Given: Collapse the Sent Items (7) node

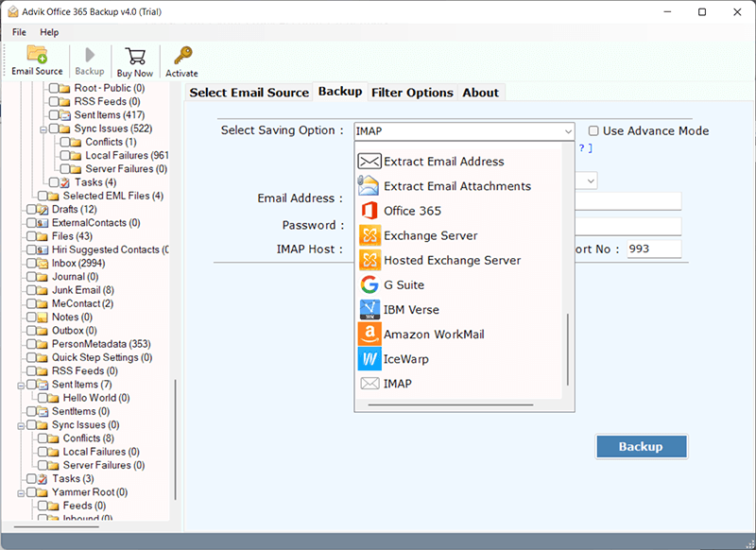Looking at the screenshot, I should [x=21, y=386].
